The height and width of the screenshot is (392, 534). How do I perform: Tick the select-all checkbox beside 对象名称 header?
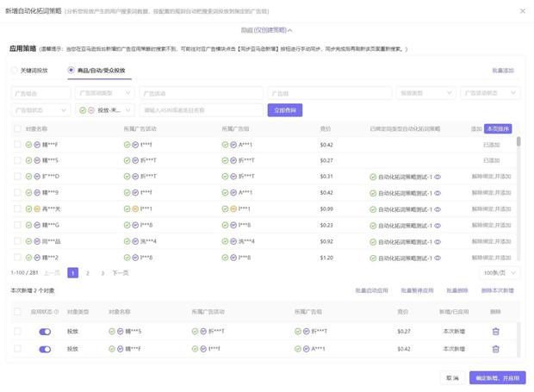[x=17, y=128]
